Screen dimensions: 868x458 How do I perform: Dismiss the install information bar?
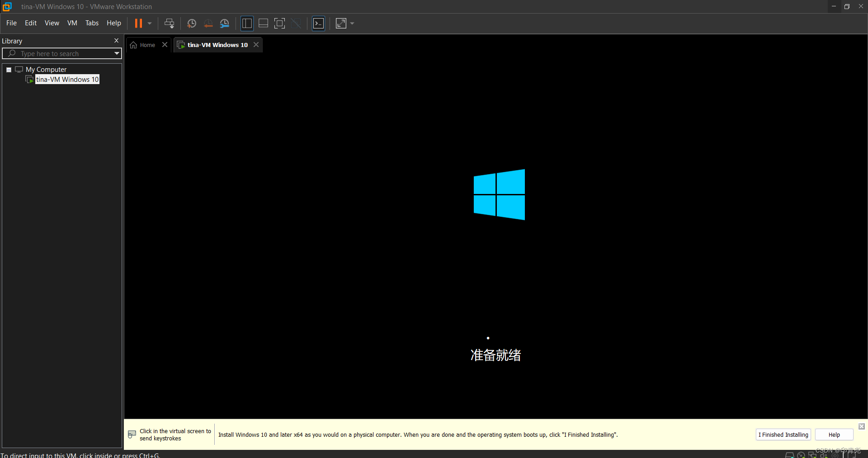[862, 426]
